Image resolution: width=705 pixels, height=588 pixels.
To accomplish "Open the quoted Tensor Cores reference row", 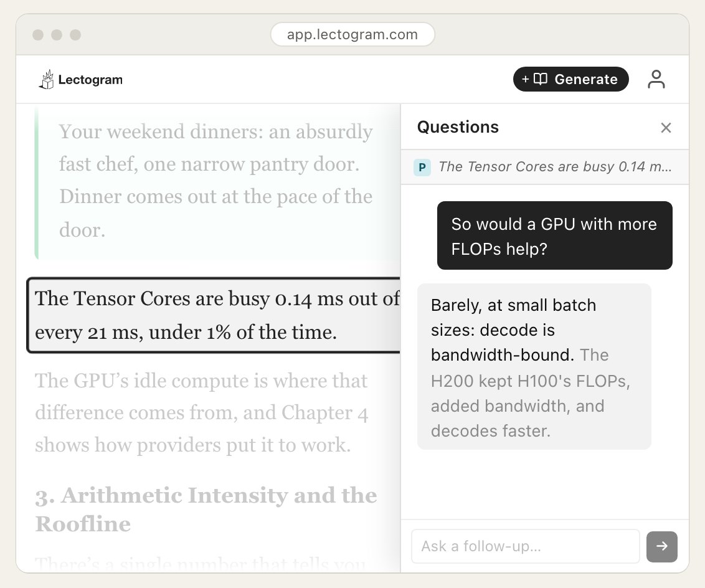I will (x=544, y=167).
